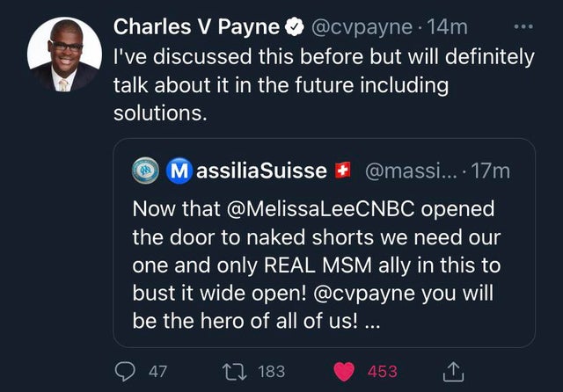Open the quoted tweet's 17m timestamp

491,171
